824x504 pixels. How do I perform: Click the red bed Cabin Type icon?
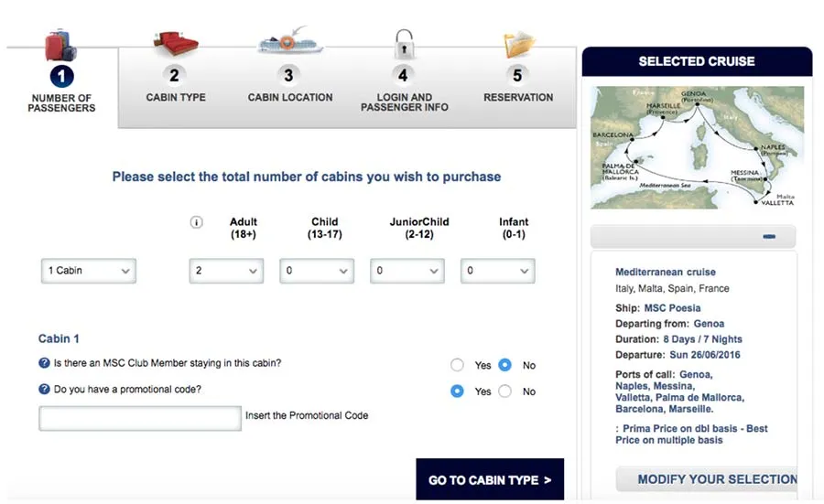(175, 42)
